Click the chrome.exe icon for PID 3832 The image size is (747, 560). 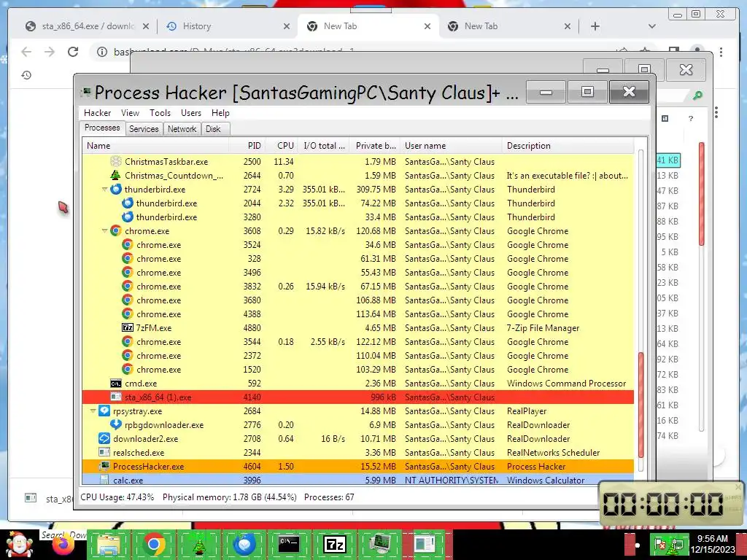(x=127, y=286)
